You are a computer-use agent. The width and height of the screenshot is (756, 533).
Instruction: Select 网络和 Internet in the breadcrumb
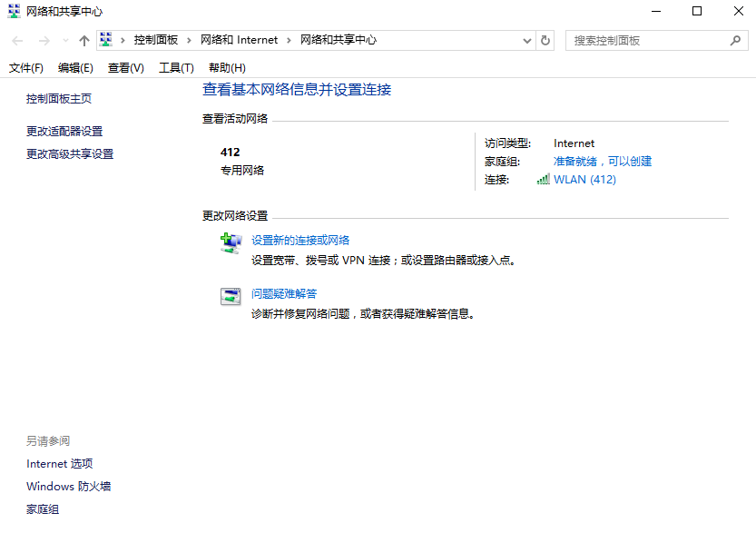coord(240,40)
